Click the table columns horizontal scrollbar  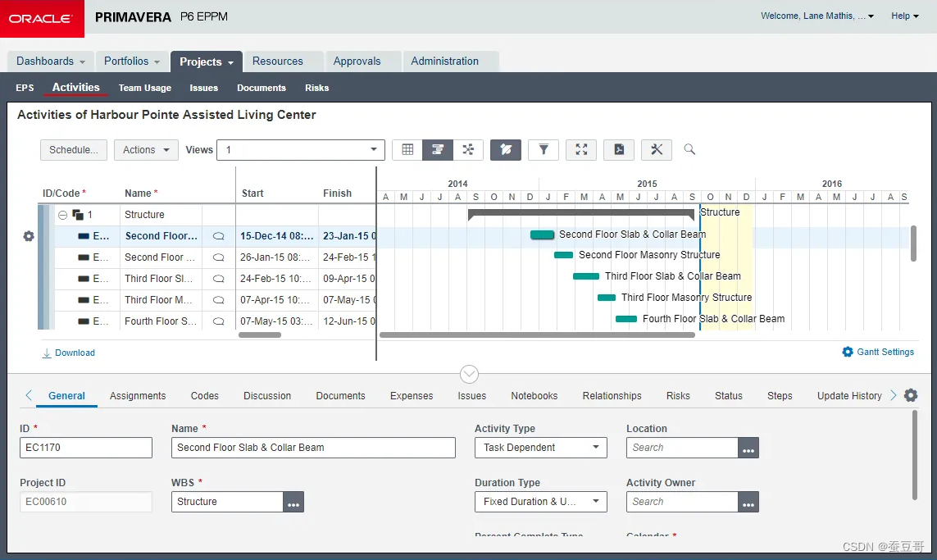pyautogui.click(x=260, y=335)
